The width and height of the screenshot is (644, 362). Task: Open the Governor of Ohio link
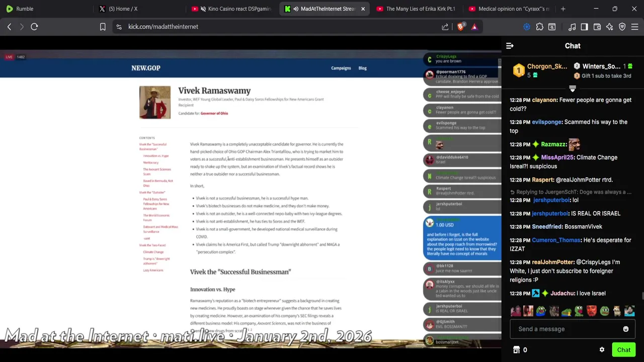point(214,113)
